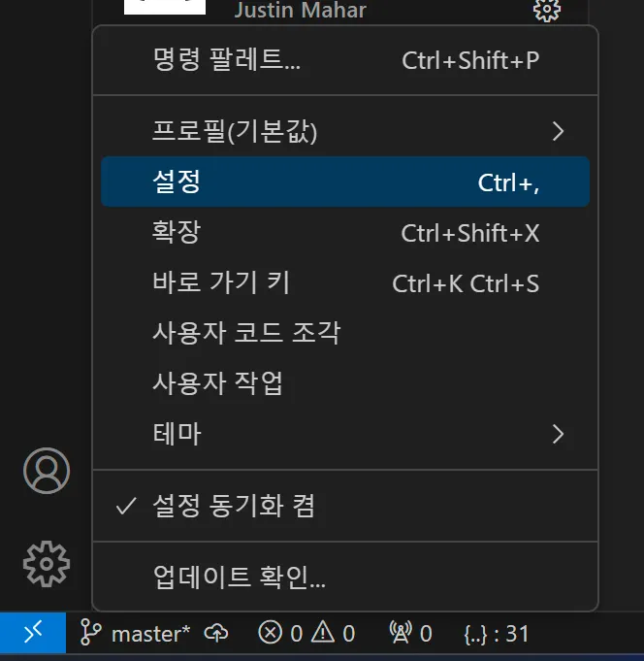Open remote window via blue status bar icon
The height and width of the screenshot is (661, 644).
(33, 634)
